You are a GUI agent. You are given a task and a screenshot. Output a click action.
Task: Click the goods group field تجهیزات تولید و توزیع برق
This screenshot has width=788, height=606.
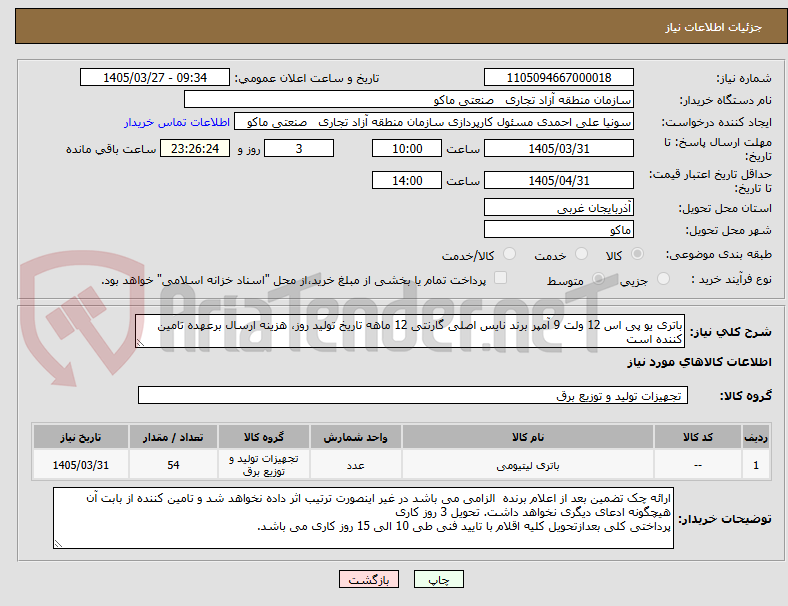point(413,395)
